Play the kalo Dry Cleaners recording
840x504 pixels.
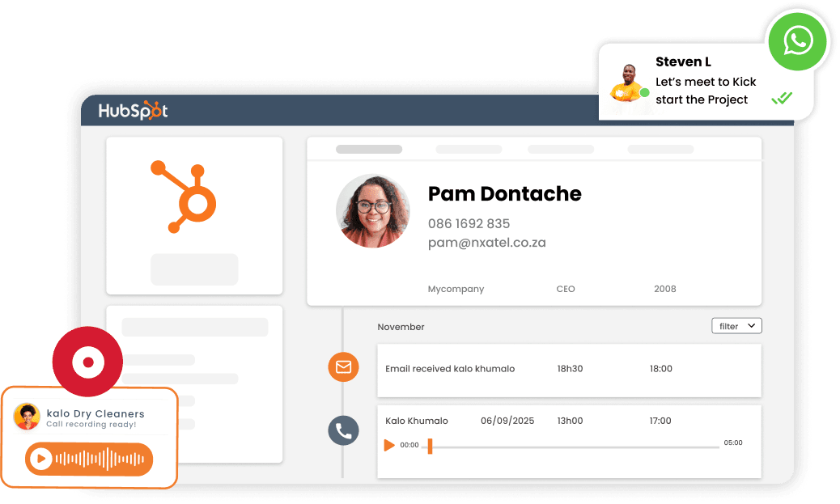40,459
